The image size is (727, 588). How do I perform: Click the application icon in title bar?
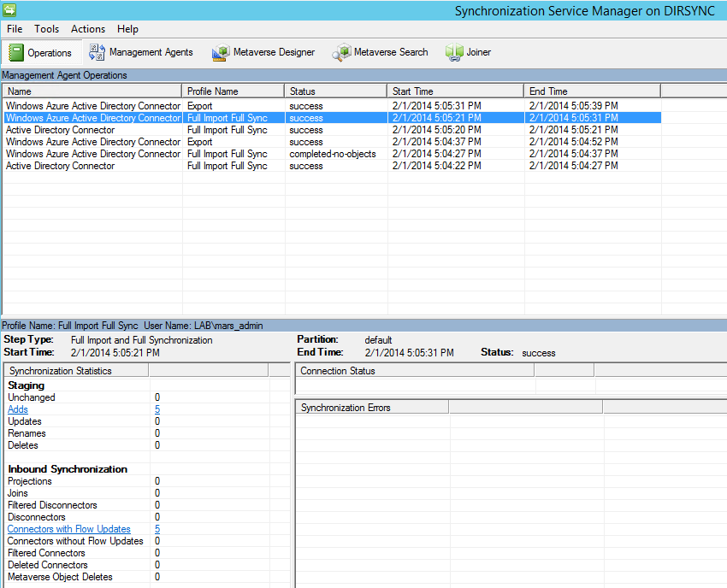click(x=9, y=10)
